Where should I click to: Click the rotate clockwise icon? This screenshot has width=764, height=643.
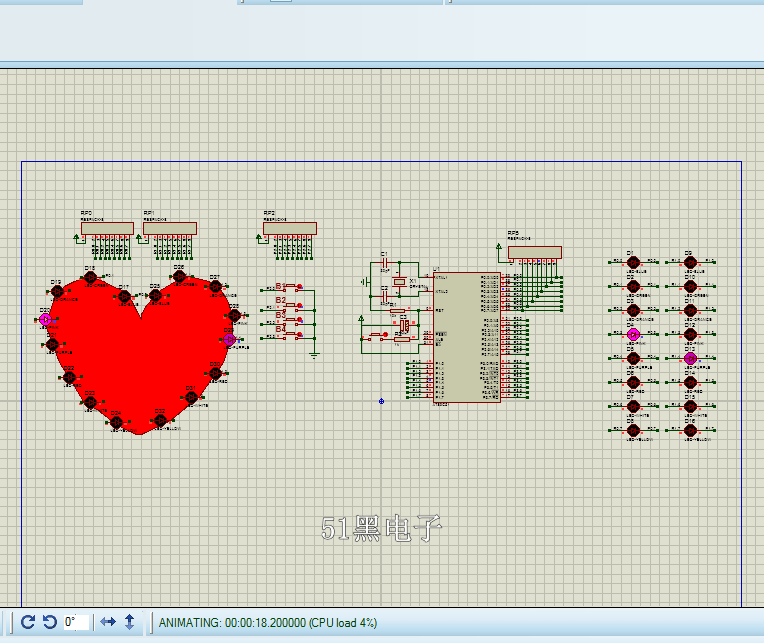(x=28, y=622)
